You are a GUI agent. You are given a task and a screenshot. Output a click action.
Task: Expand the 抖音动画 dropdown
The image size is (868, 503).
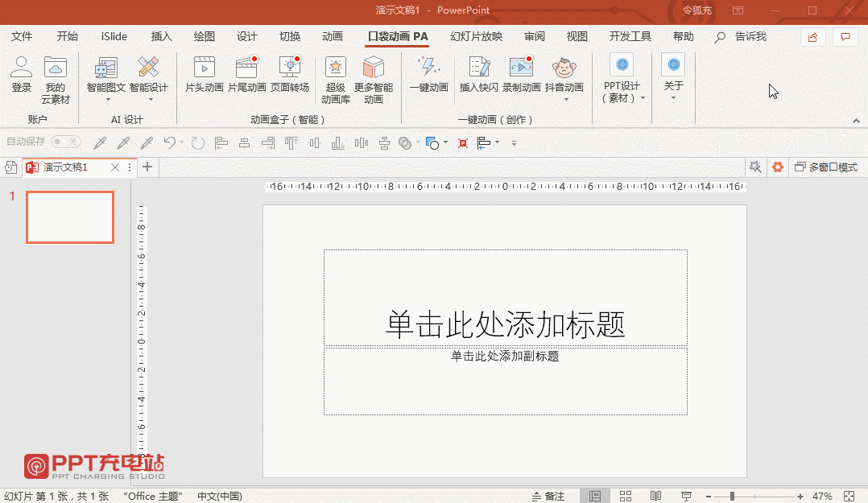coord(566,100)
